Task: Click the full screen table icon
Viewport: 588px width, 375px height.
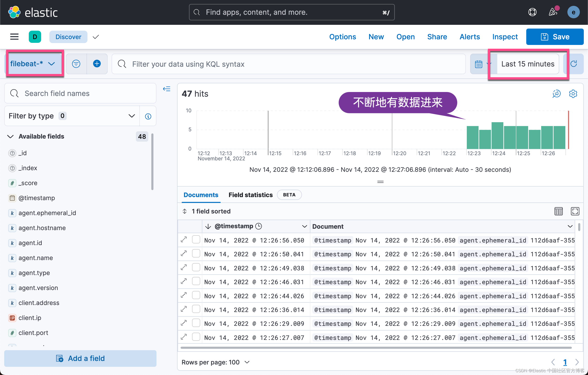Action: (575, 211)
